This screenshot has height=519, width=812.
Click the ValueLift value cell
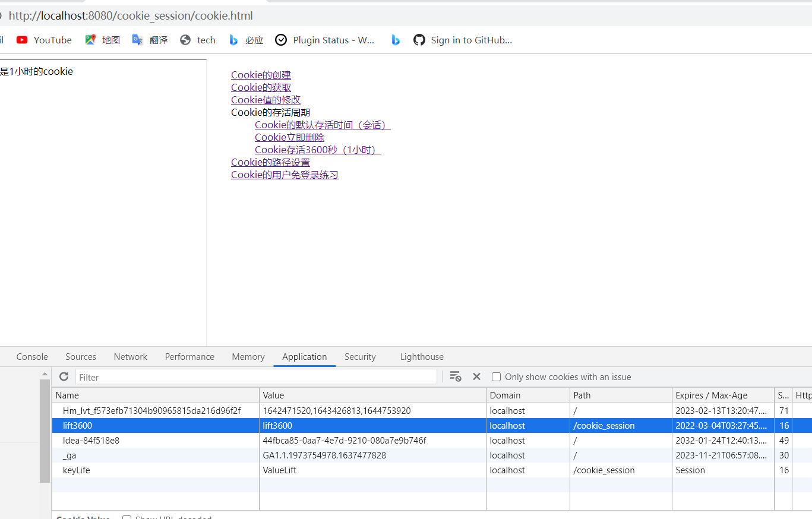(x=372, y=470)
